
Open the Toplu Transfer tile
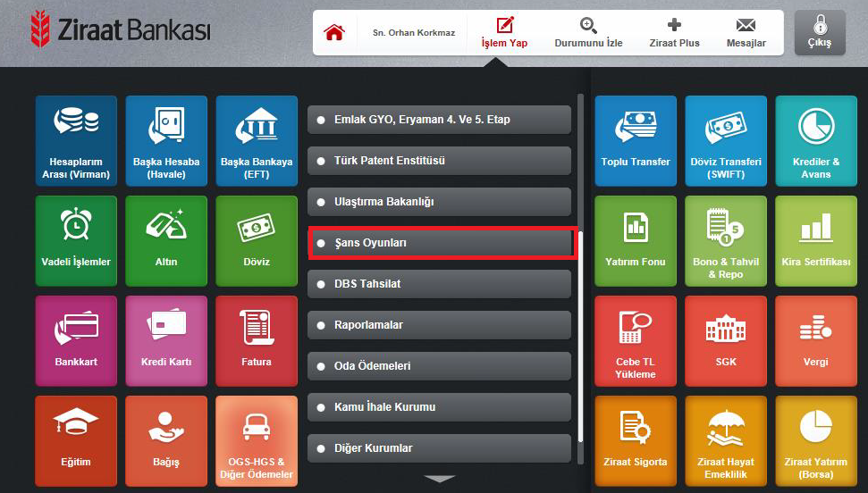point(636,141)
